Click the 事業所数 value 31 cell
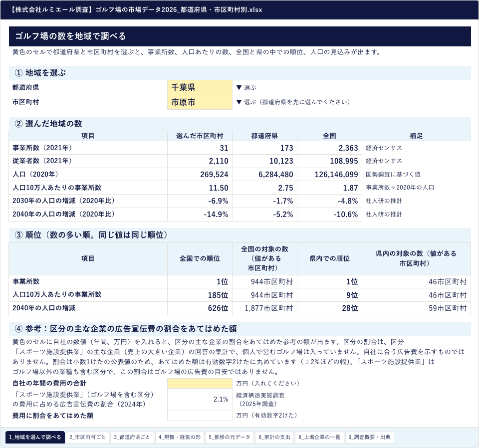The image size is (479, 448). (x=200, y=148)
